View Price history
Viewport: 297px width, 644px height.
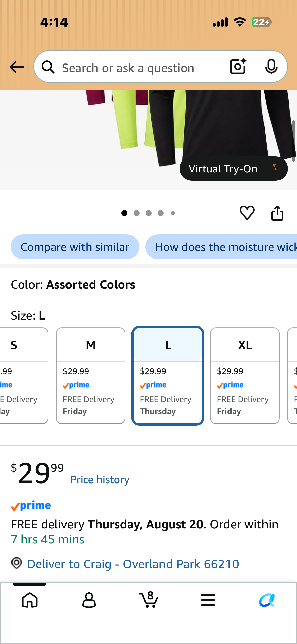click(100, 480)
